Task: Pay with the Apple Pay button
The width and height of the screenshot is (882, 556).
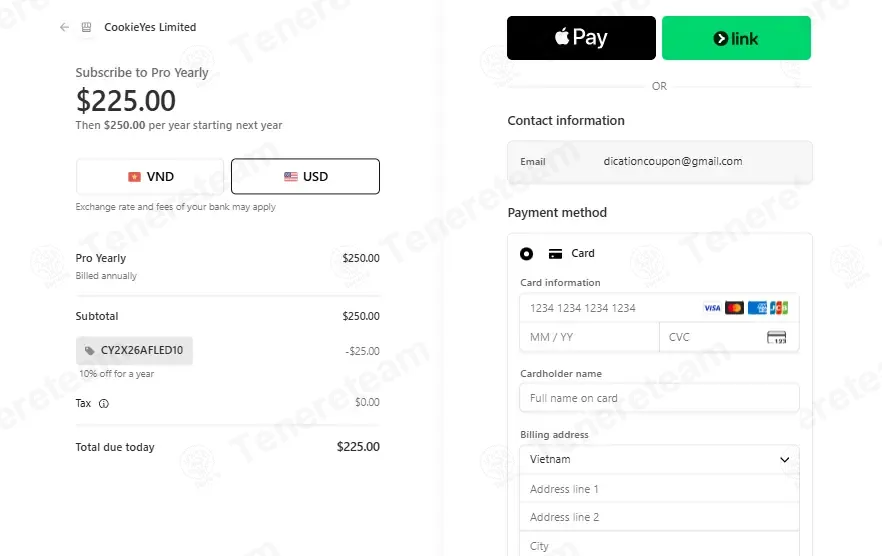Action: 581,38
